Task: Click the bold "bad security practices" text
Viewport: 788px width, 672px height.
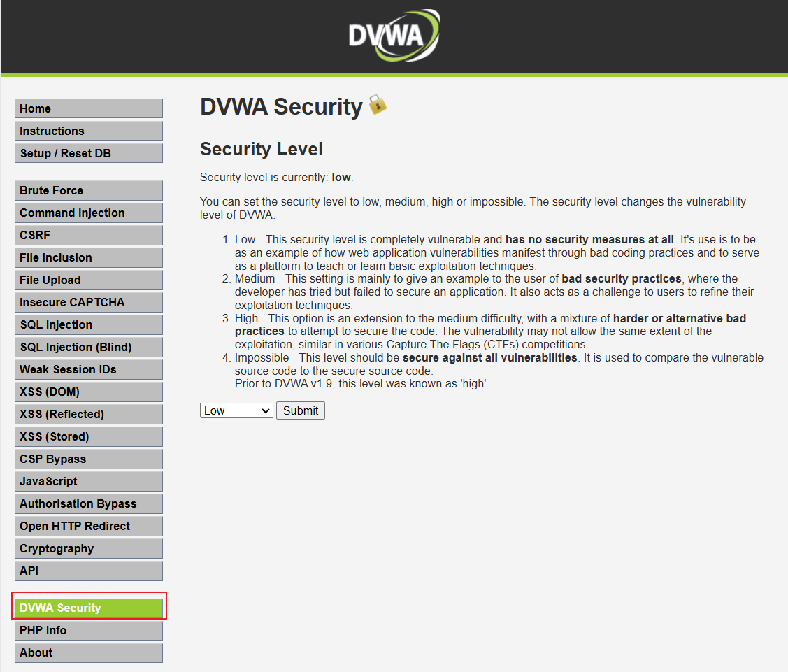Action: point(622,278)
